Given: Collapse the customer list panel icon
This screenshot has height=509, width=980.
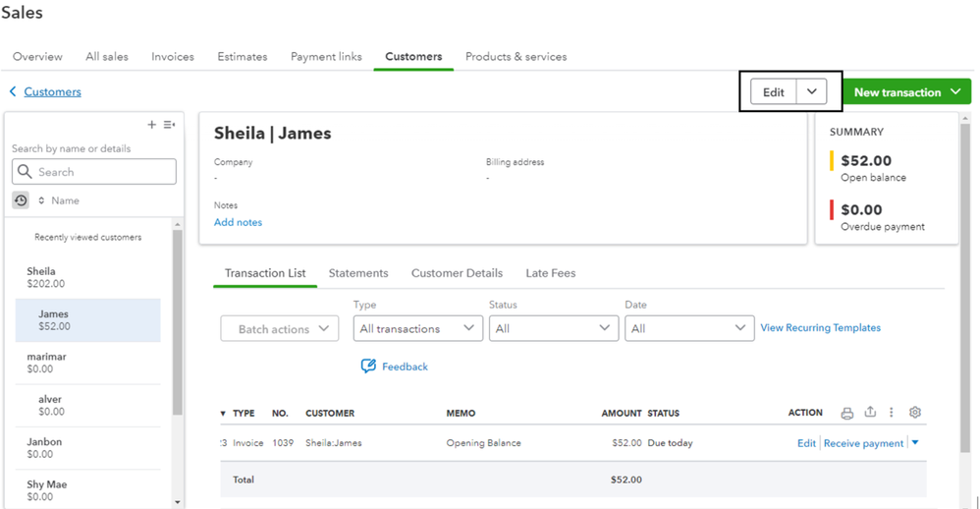Looking at the screenshot, I should 169,125.
